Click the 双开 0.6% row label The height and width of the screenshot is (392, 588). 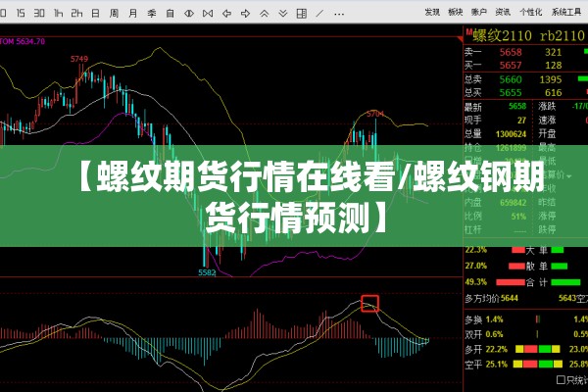tap(484, 334)
